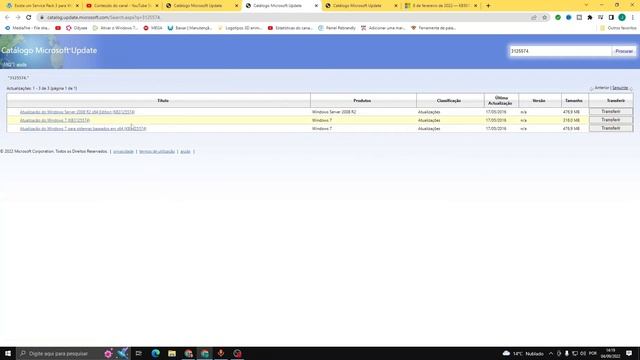
Task: Open the 'termos de utilização' footer link
Action: click(x=157, y=151)
